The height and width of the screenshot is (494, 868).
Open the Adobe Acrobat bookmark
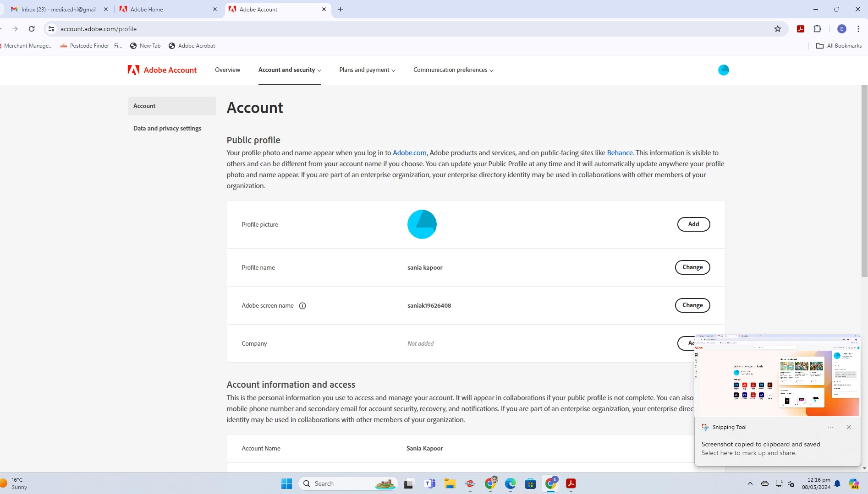point(192,46)
